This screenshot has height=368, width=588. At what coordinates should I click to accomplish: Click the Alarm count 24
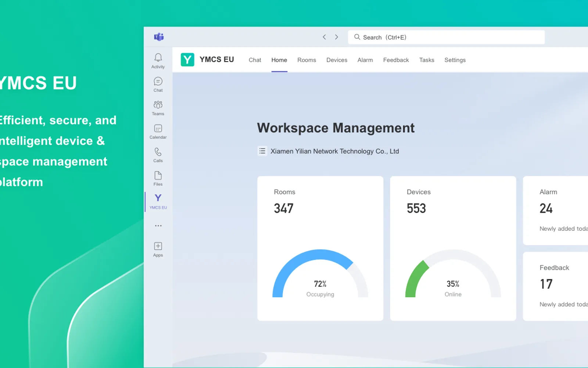(x=546, y=208)
